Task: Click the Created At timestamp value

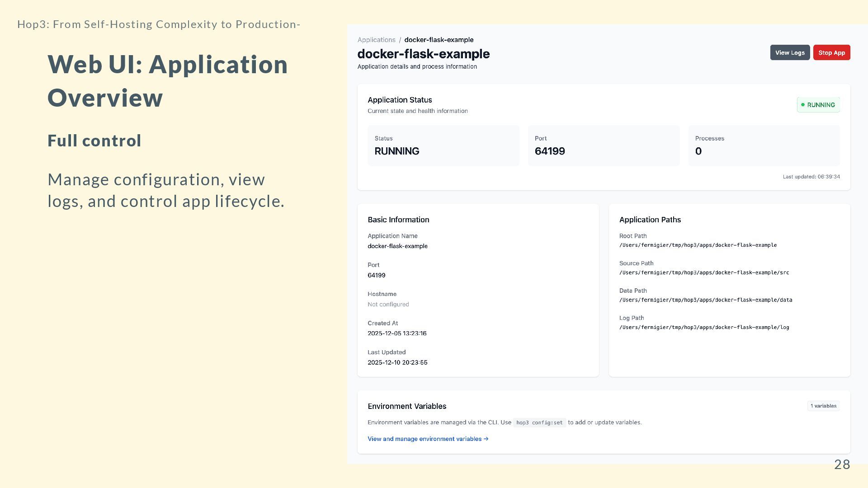Action: (x=396, y=333)
